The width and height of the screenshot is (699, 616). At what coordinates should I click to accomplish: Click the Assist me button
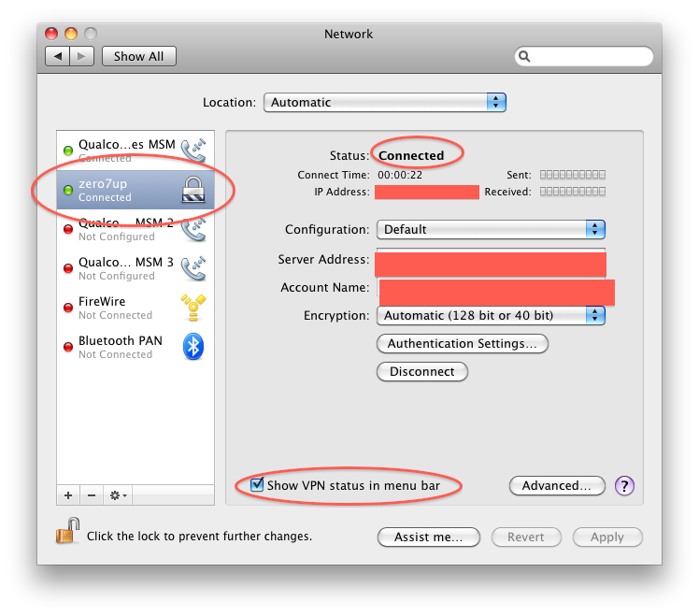tap(428, 537)
